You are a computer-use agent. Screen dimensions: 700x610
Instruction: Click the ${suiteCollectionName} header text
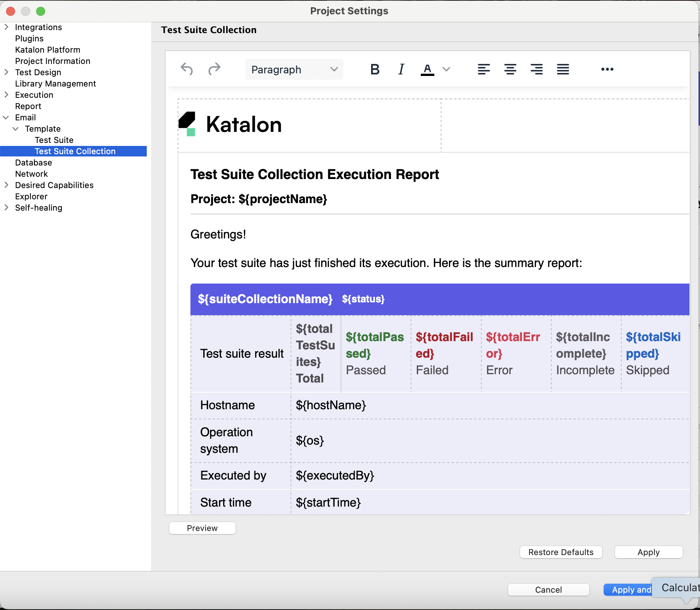pyautogui.click(x=265, y=299)
